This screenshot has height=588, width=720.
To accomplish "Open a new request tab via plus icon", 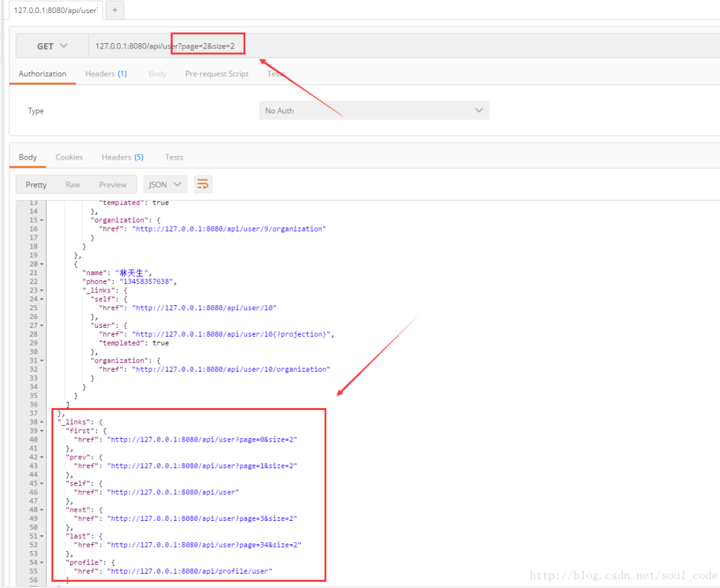I will (x=114, y=10).
